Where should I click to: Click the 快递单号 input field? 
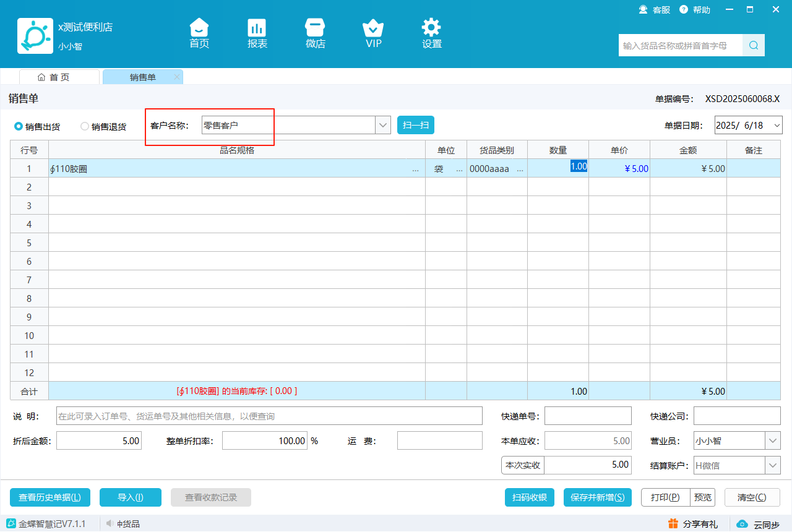588,416
